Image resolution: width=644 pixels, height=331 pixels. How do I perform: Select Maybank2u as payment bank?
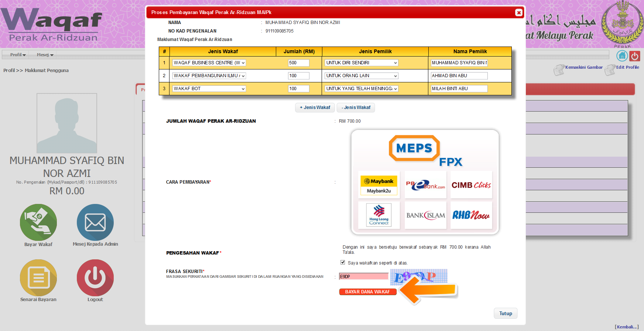point(379,185)
